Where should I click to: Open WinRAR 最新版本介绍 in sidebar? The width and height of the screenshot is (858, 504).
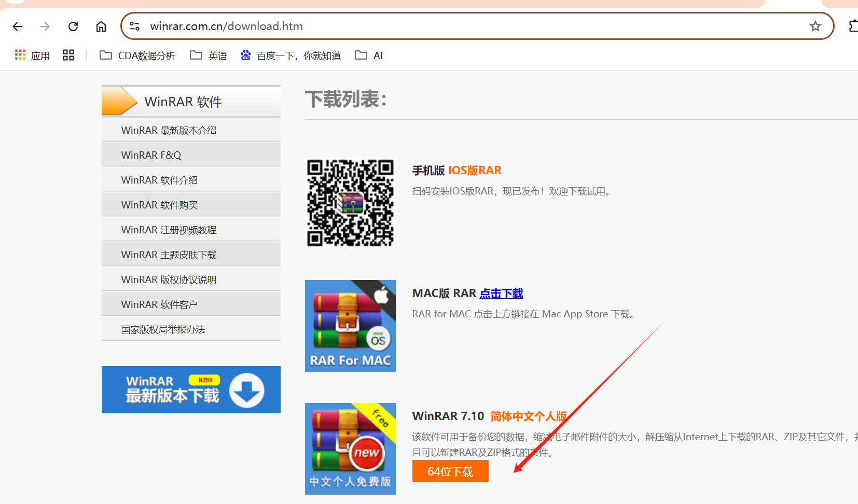click(x=191, y=130)
